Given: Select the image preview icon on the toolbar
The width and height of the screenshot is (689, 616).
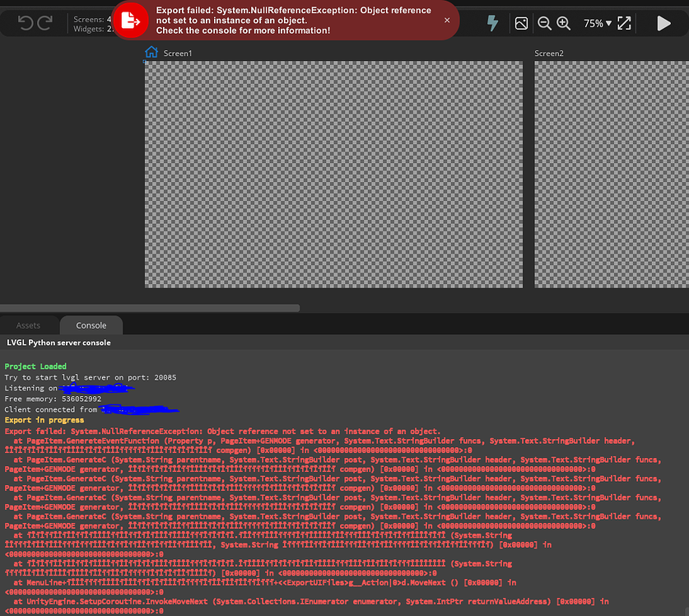Looking at the screenshot, I should (x=521, y=23).
